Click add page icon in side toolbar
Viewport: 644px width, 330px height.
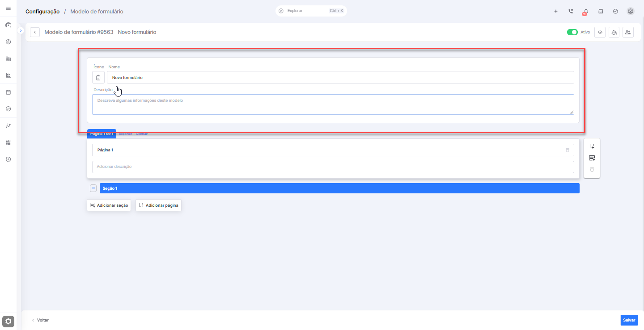tap(592, 146)
